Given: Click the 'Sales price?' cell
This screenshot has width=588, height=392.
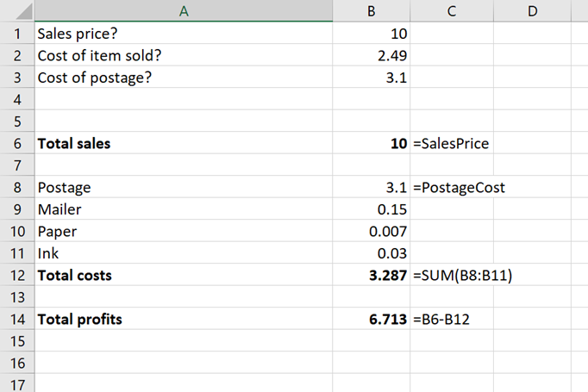Looking at the screenshot, I should [184, 34].
